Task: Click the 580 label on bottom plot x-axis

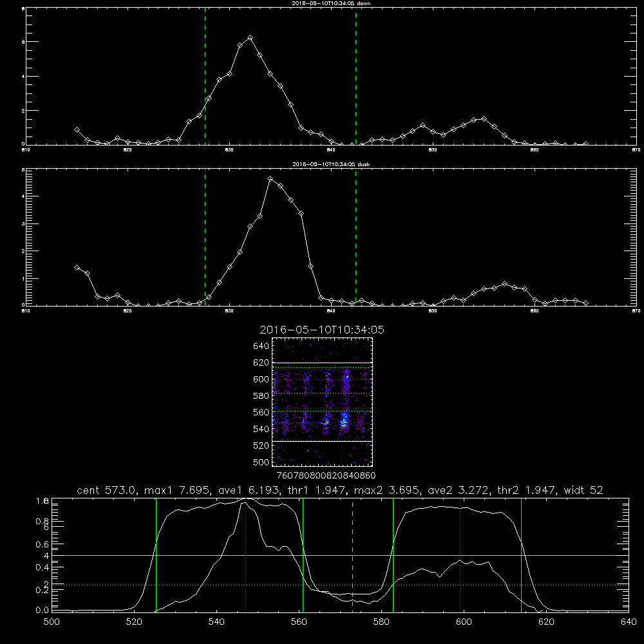Action: coord(381,622)
